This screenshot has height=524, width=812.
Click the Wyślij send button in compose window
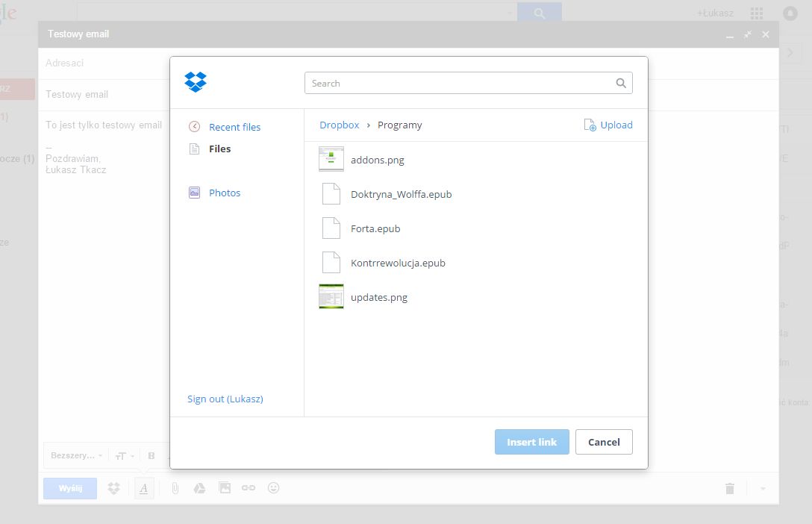pos(70,488)
